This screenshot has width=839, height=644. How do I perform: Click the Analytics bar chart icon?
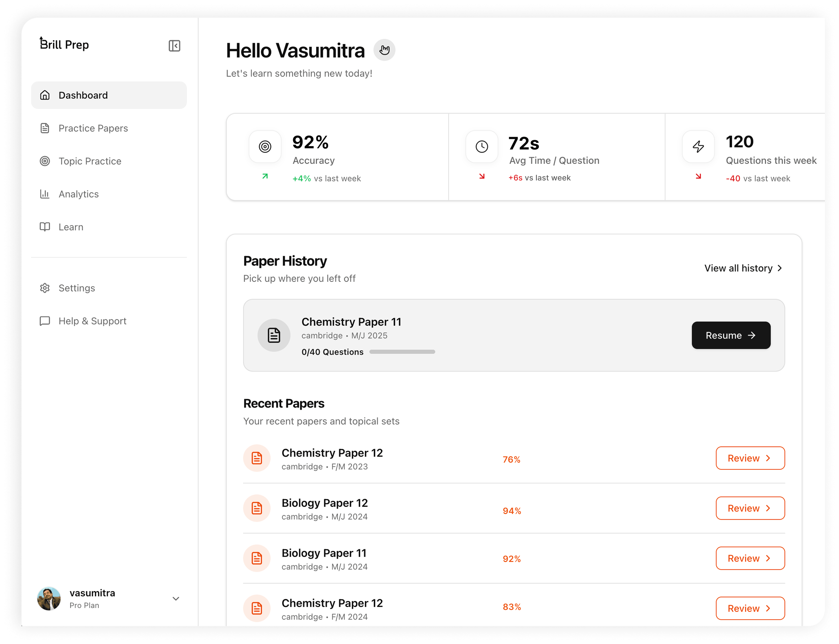pos(45,194)
